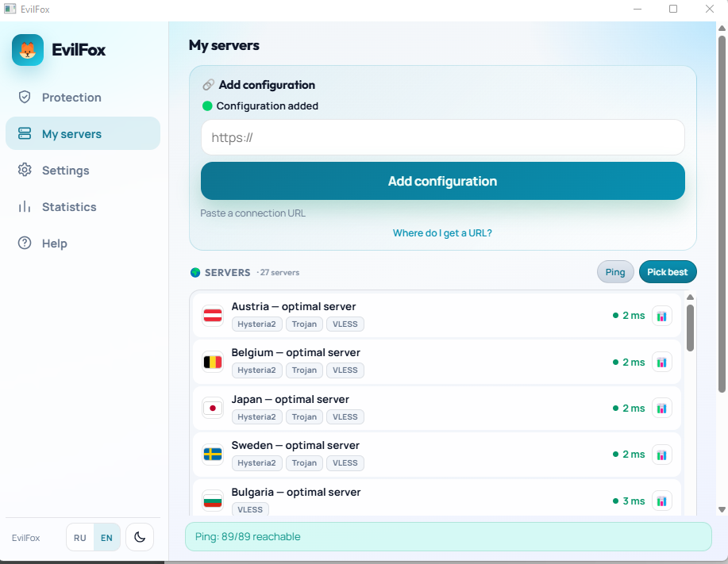Screen dimensions: 728x564
Task: Click the Pick best button
Action: pyautogui.click(x=668, y=272)
